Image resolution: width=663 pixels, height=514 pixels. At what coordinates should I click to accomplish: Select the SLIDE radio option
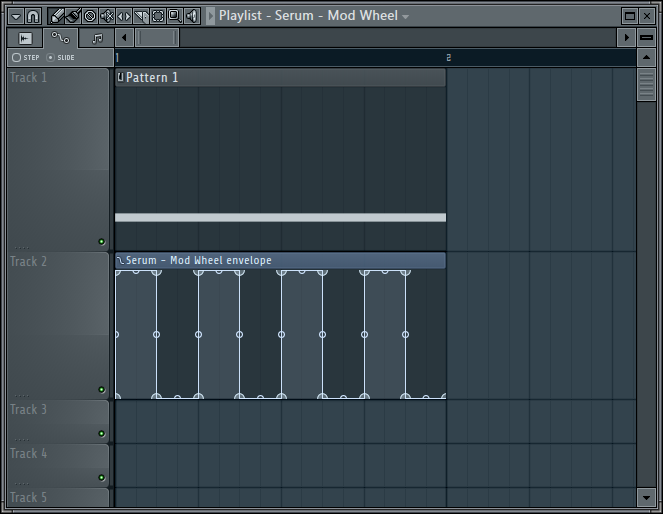coord(60,57)
